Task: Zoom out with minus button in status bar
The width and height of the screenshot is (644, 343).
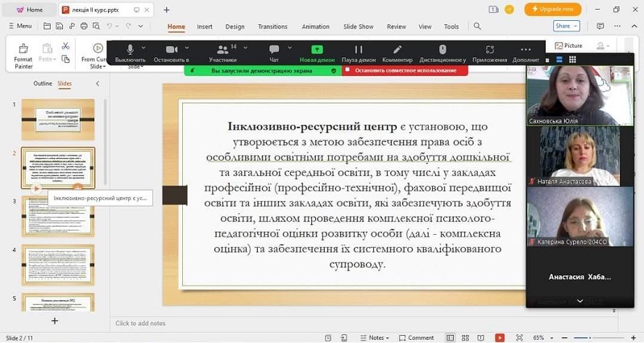Action: coord(564,337)
